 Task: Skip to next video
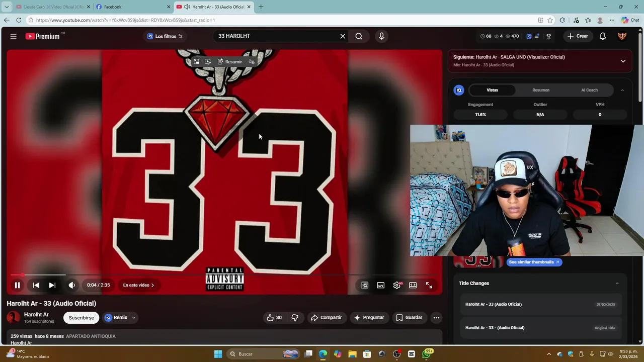point(52,285)
